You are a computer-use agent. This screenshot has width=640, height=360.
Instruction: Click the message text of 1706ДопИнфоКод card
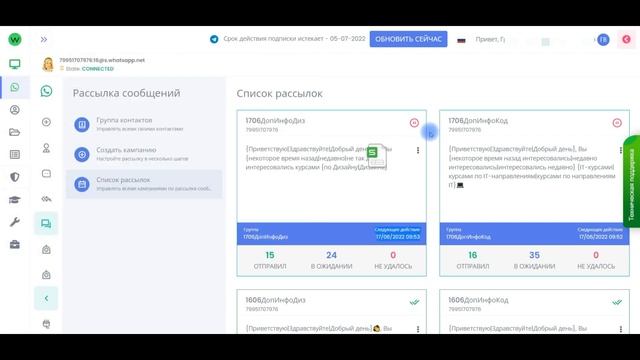pos(531,167)
